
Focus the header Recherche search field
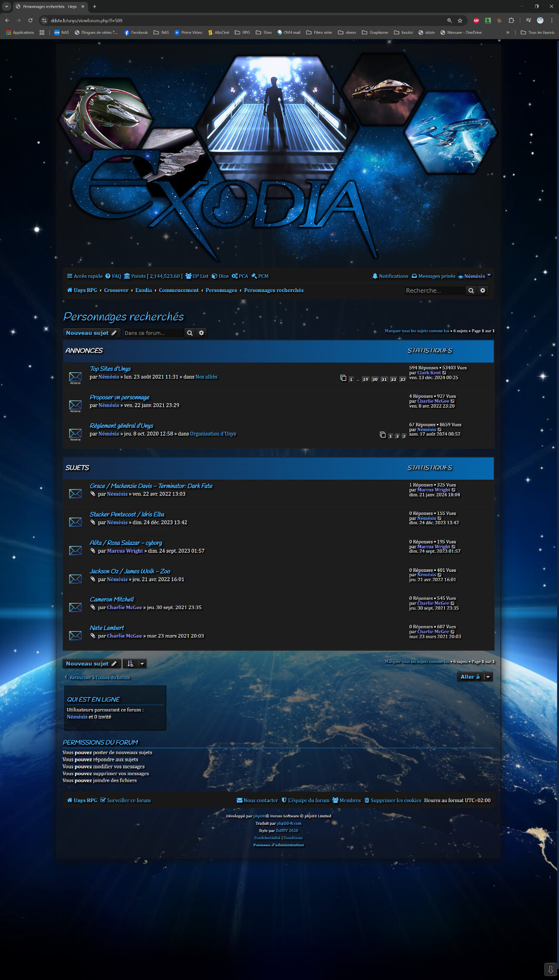point(434,291)
